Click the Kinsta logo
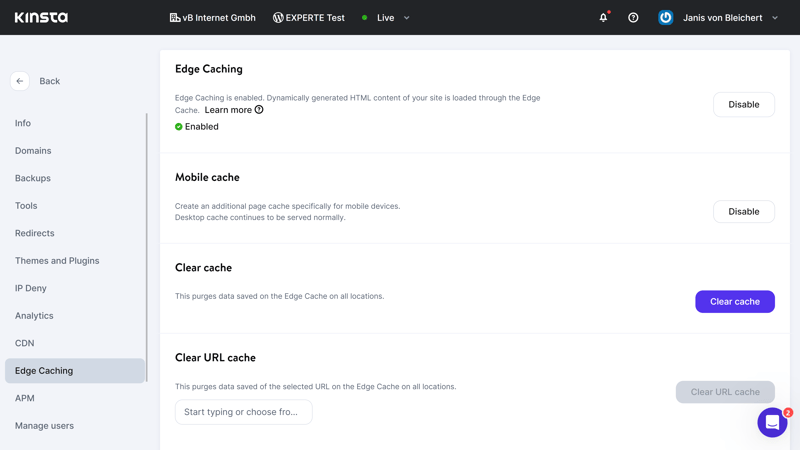Viewport: 800px width, 450px height. (41, 17)
